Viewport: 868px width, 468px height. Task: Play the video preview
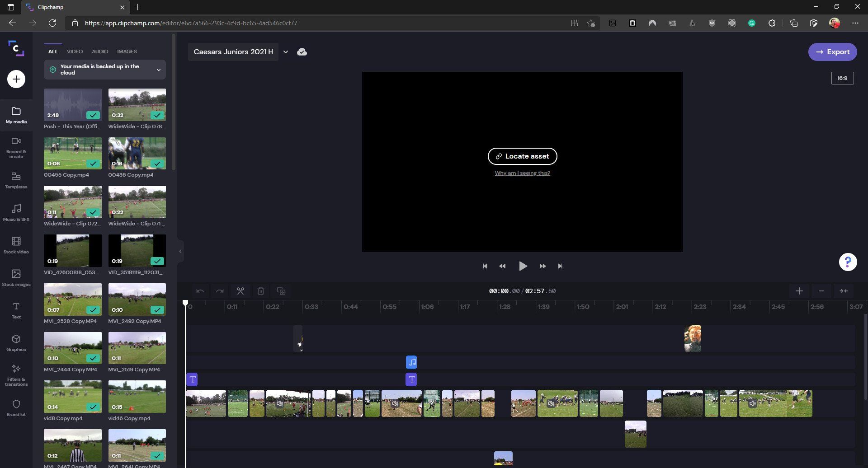click(523, 266)
